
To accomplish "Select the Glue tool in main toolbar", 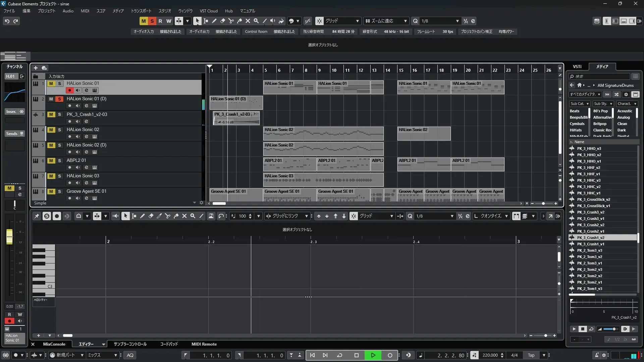I will tap(239, 21).
